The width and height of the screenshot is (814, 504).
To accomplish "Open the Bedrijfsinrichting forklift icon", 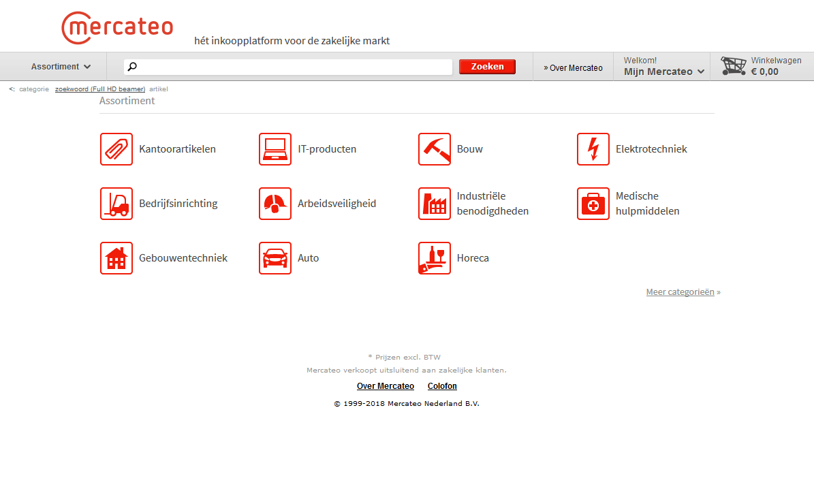I will [116, 204].
